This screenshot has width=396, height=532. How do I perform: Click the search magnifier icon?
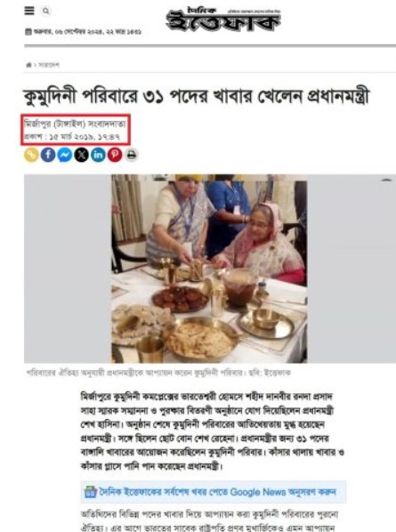click(x=45, y=12)
